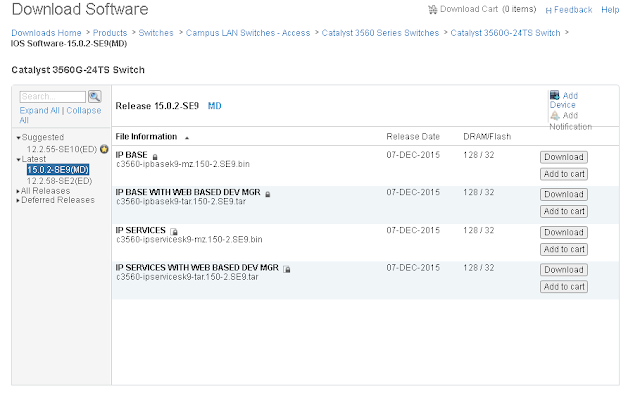Add IP SERVICES WITH WEB BASED DEV MGR to cart
The image size is (640, 408).
tap(564, 287)
